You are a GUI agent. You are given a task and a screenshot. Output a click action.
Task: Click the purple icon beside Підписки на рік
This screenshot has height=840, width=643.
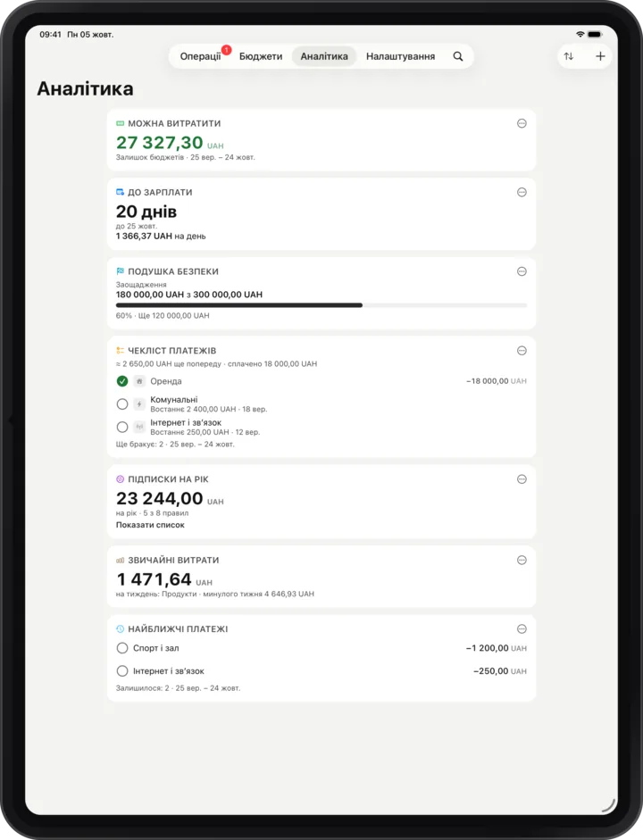(x=120, y=479)
